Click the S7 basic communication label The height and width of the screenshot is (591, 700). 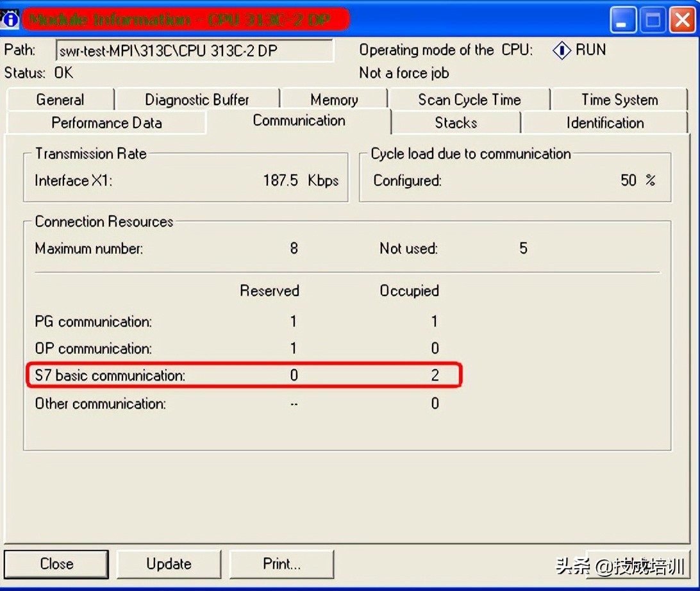click(110, 376)
